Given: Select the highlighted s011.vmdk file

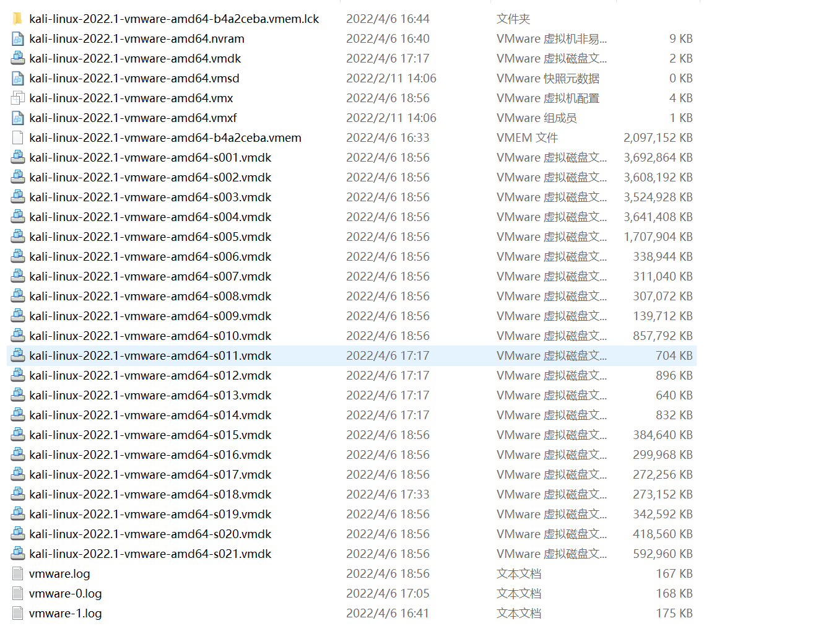Looking at the screenshot, I should pyautogui.click(x=150, y=355).
